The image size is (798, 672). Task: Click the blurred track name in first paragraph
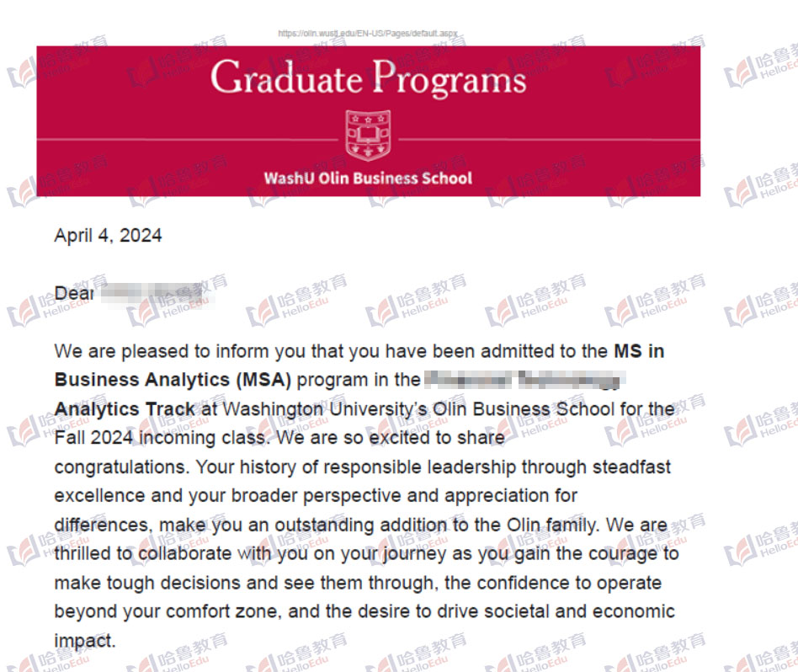coord(522,380)
